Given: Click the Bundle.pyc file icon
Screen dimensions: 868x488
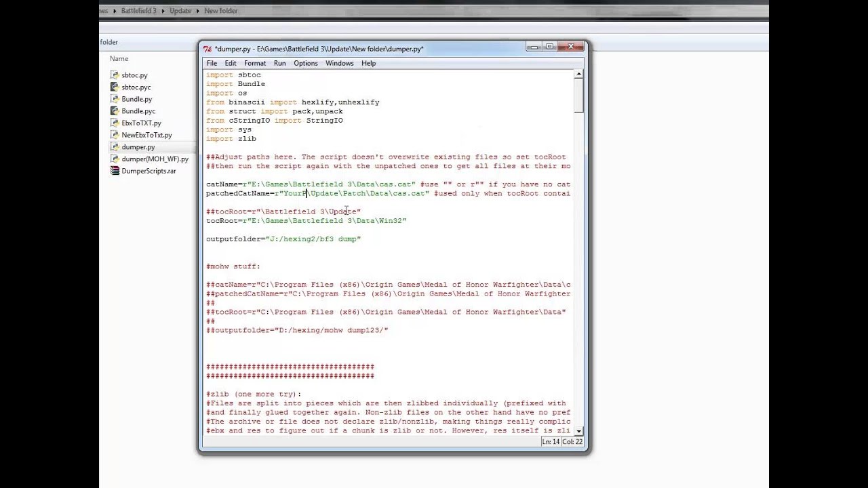Looking at the screenshot, I should [x=115, y=111].
